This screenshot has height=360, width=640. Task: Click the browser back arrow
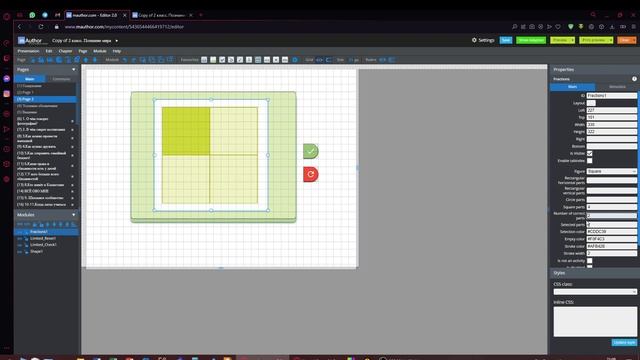[19, 27]
